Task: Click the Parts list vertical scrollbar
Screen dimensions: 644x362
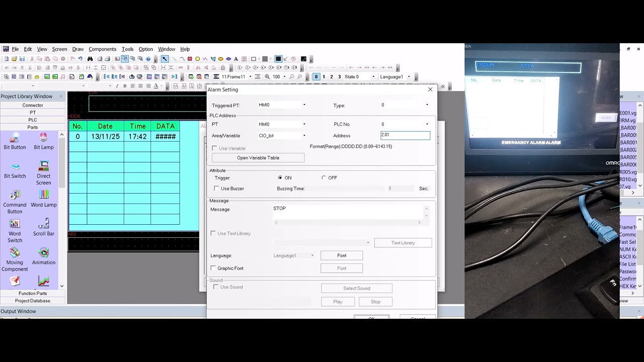Action: tap(62, 210)
